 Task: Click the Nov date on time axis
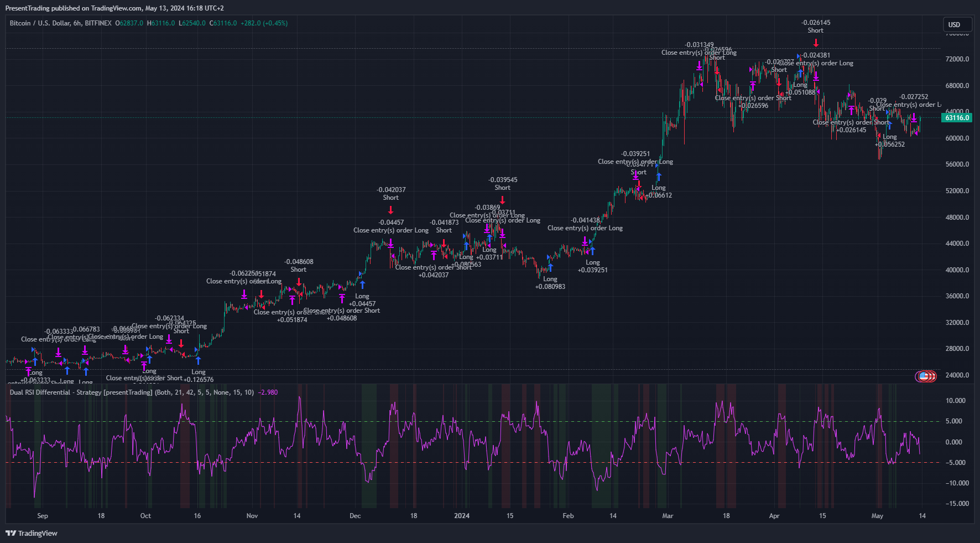pyautogui.click(x=252, y=516)
